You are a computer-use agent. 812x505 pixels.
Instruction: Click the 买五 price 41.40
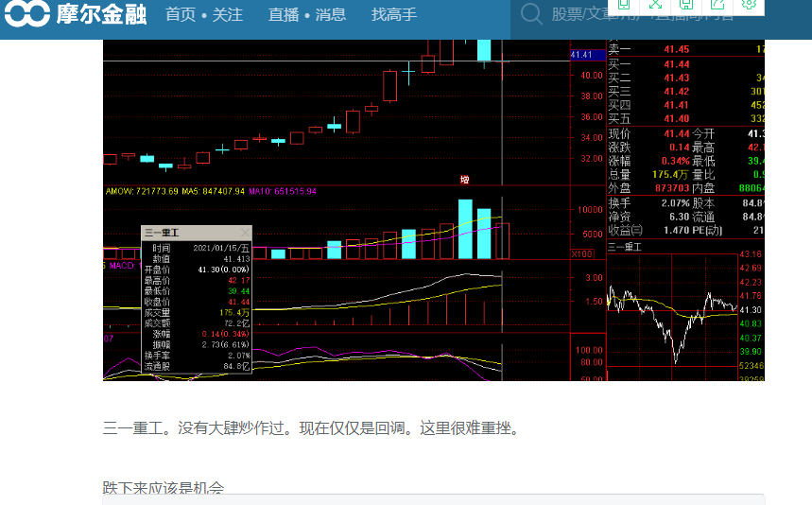[676, 118]
